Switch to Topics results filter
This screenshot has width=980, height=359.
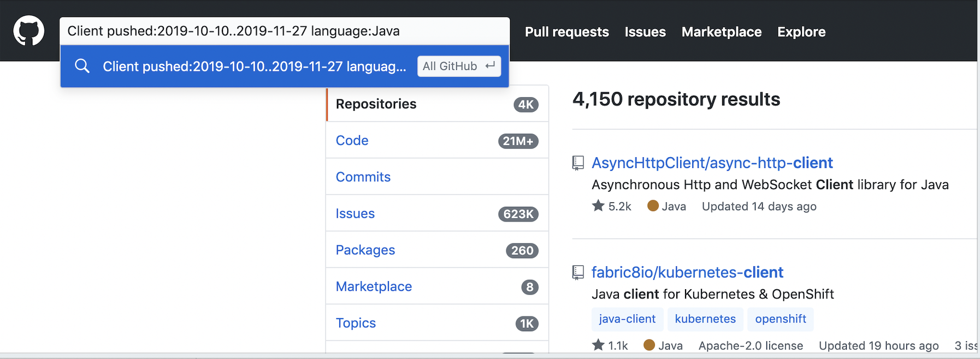(x=437, y=323)
